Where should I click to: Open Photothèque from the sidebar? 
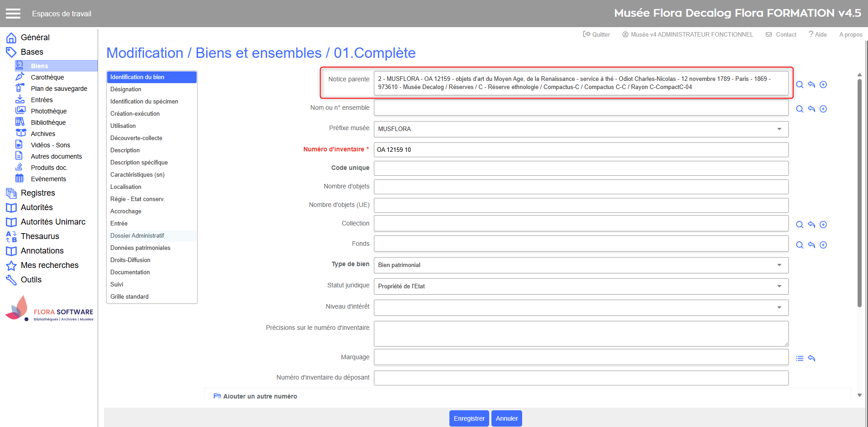48,111
